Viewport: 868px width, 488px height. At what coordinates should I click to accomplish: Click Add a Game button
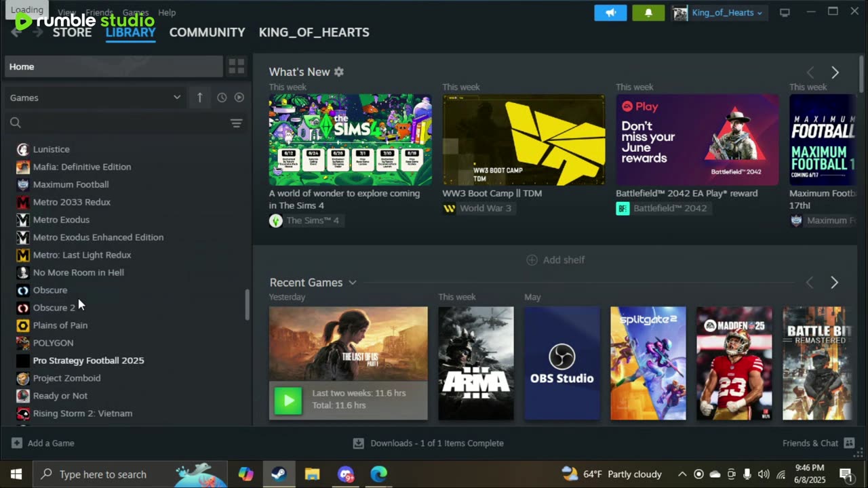click(x=43, y=443)
